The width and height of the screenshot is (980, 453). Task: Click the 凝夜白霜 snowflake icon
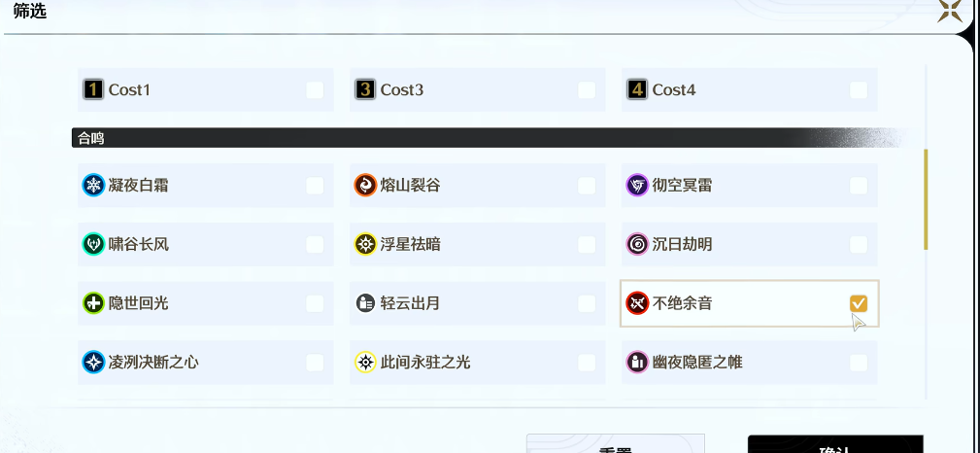click(93, 186)
